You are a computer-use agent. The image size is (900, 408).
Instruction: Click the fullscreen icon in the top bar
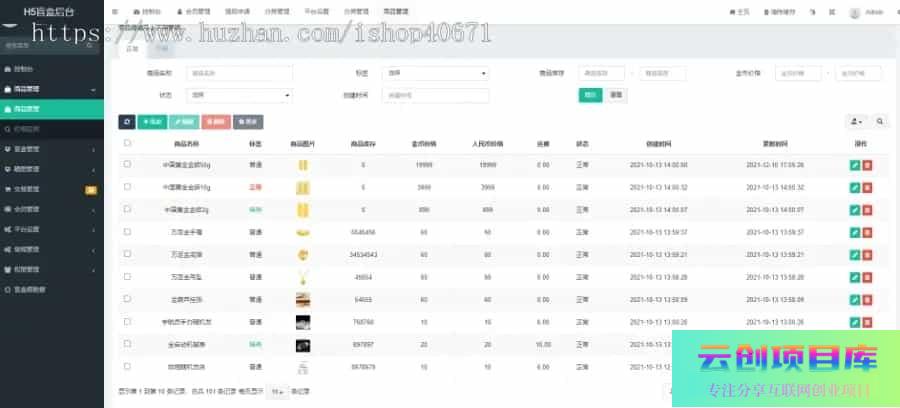click(829, 12)
